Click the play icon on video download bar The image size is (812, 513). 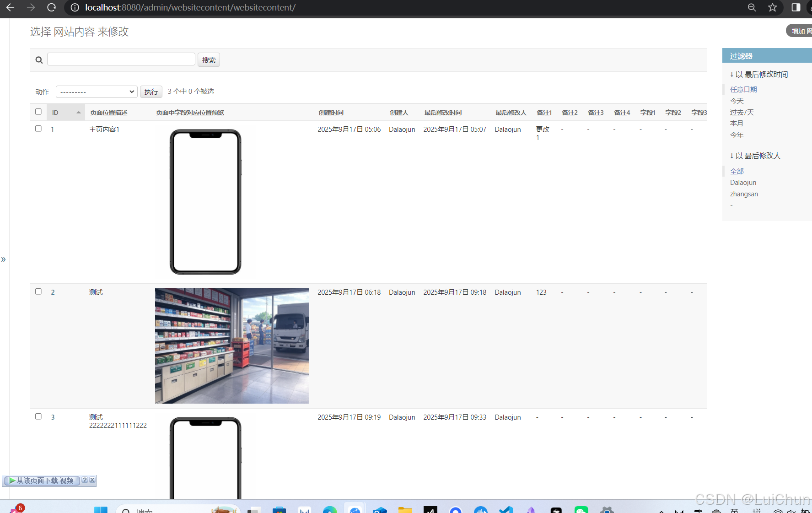pos(12,481)
